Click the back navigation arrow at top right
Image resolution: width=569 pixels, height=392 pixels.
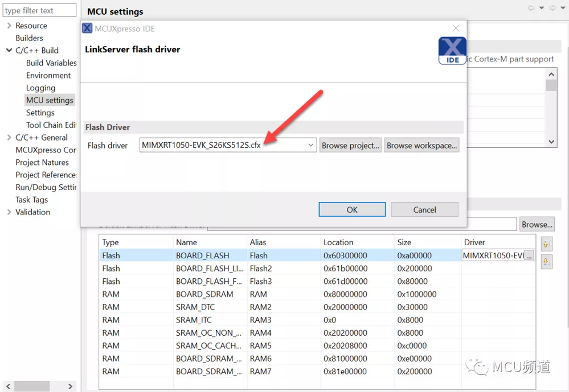(531, 8)
